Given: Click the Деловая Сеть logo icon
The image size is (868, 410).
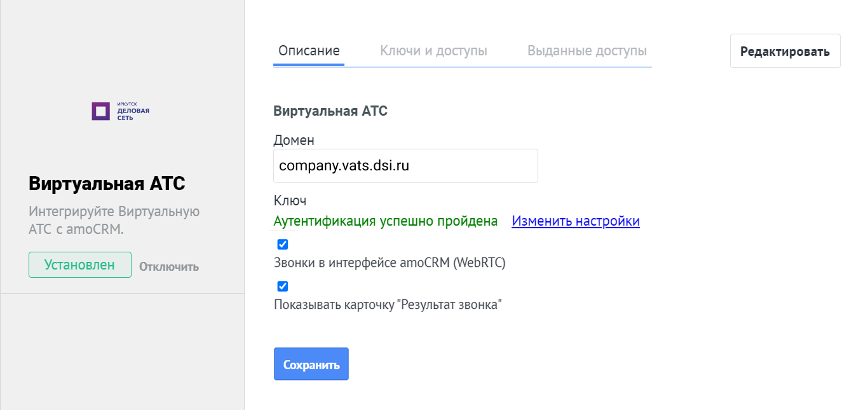Looking at the screenshot, I should 101,111.
